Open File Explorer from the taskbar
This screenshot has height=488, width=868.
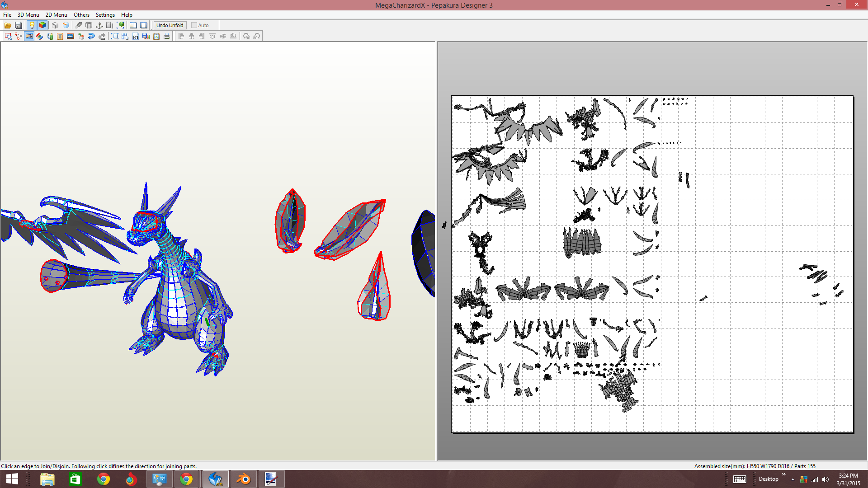(47, 479)
